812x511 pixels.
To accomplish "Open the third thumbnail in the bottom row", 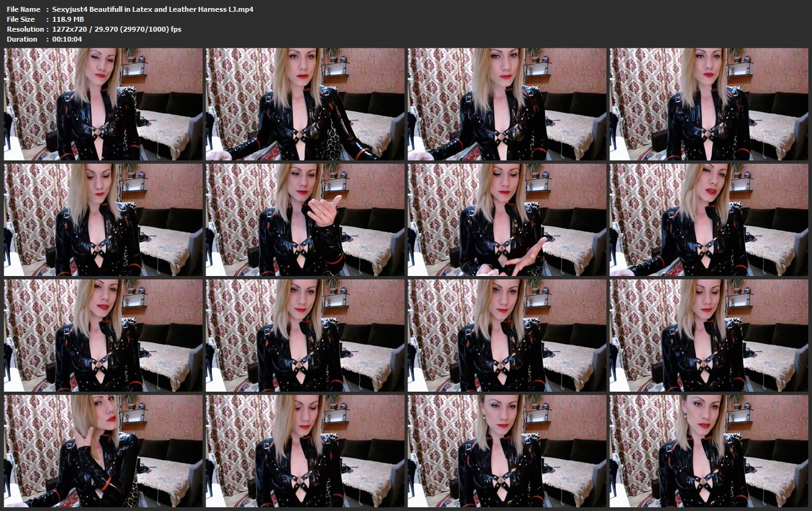I will click(508, 451).
